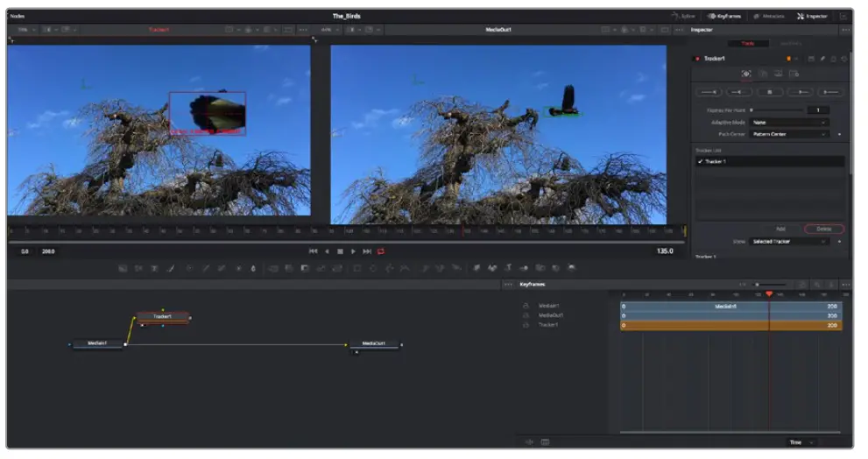The height and width of the screenshot is (459, 868).
Task: Open the Keyframes panel in top bar
Action: click(724, 16)
